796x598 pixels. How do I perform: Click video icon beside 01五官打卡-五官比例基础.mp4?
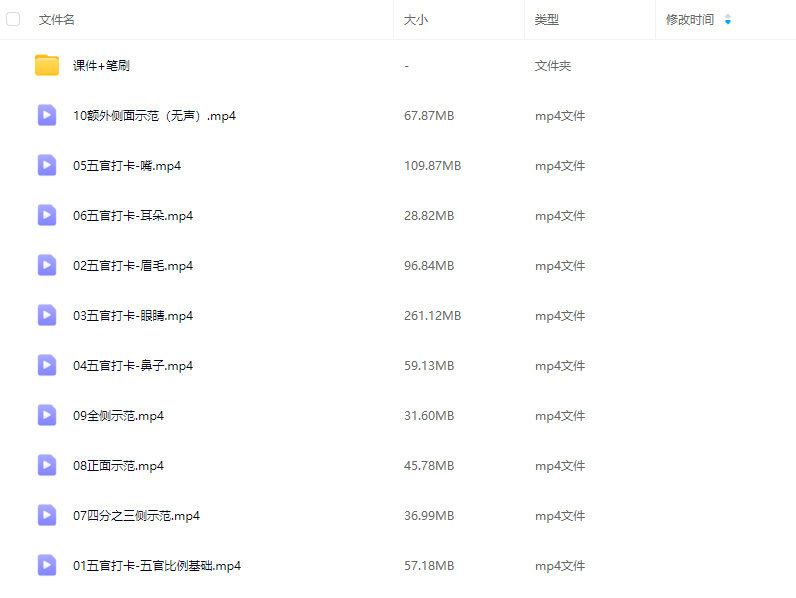tap(47, 566)
